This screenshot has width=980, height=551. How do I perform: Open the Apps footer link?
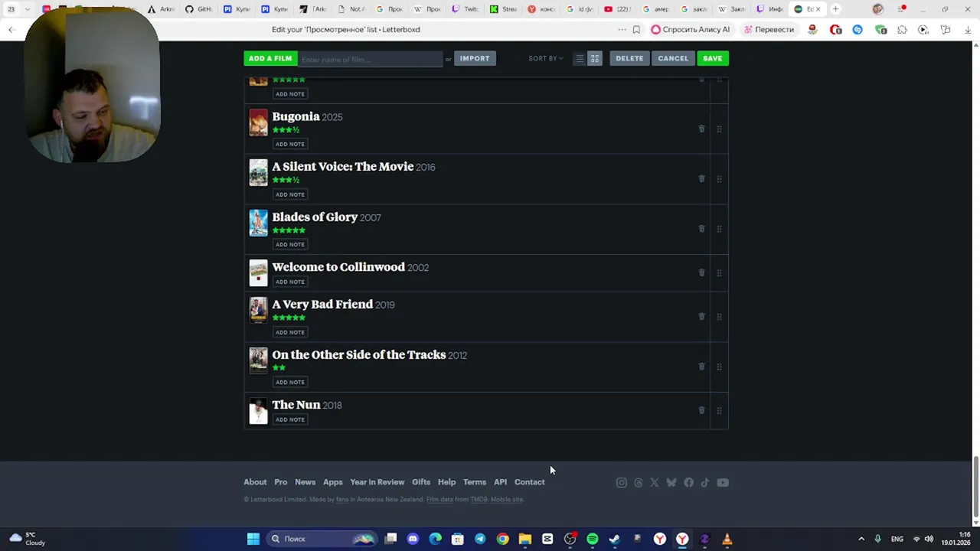click(x=332, y=482)
